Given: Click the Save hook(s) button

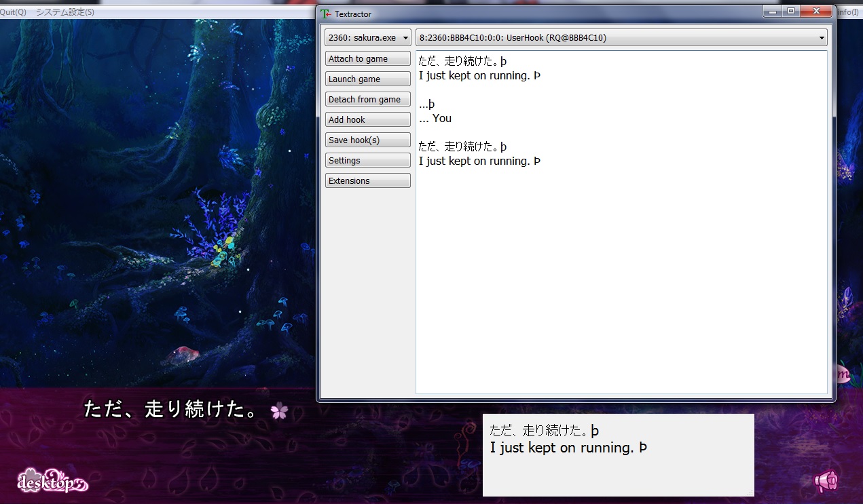Looking at the screenshot, I should click(x=367, y=140).
